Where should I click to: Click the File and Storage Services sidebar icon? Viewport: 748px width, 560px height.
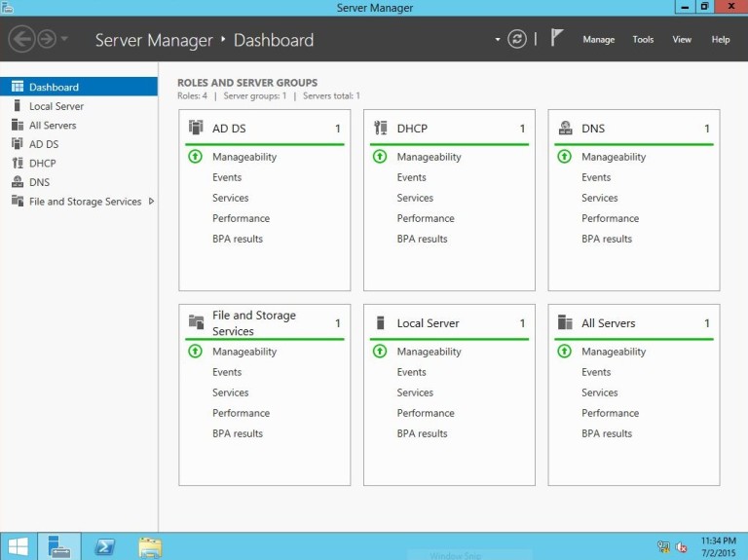pos(18,201)
